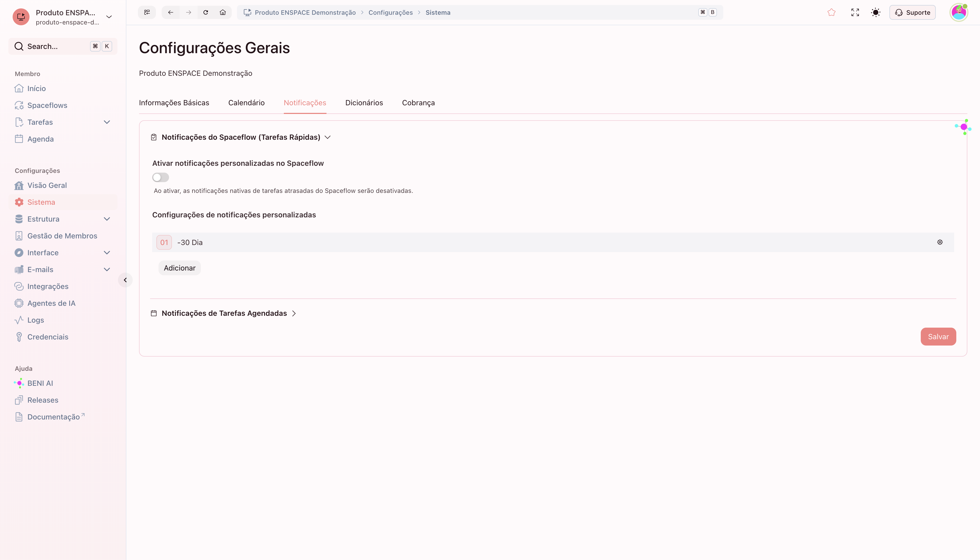Collapse Notificações do Spaceflow section

pyautogui.click(x=240, y=137)
